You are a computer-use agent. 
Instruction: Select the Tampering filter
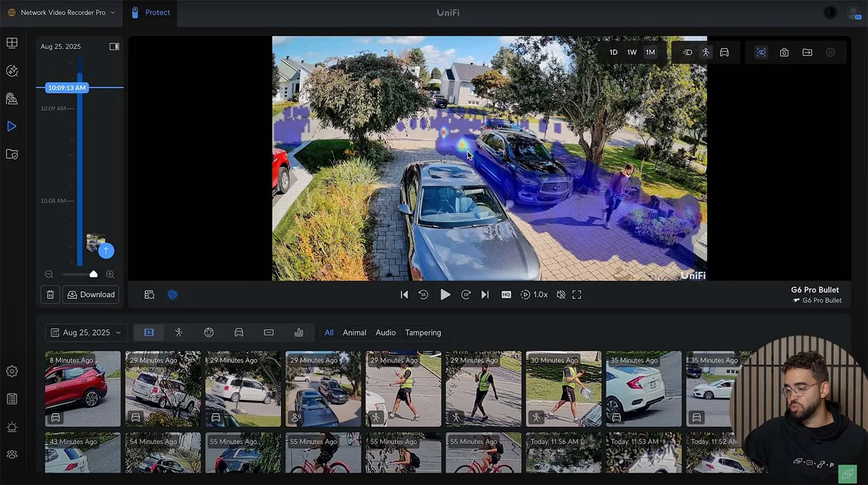click(x=423, y=333)
